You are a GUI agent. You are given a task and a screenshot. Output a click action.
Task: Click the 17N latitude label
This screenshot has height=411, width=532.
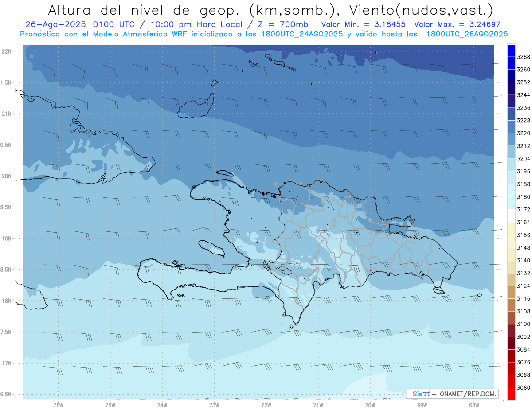pyautogui.click(x=7, y=364)
